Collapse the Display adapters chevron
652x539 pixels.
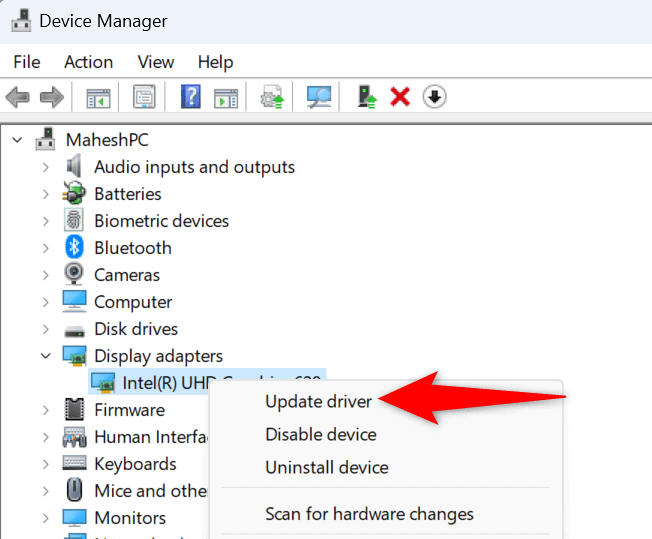(46, 356)
